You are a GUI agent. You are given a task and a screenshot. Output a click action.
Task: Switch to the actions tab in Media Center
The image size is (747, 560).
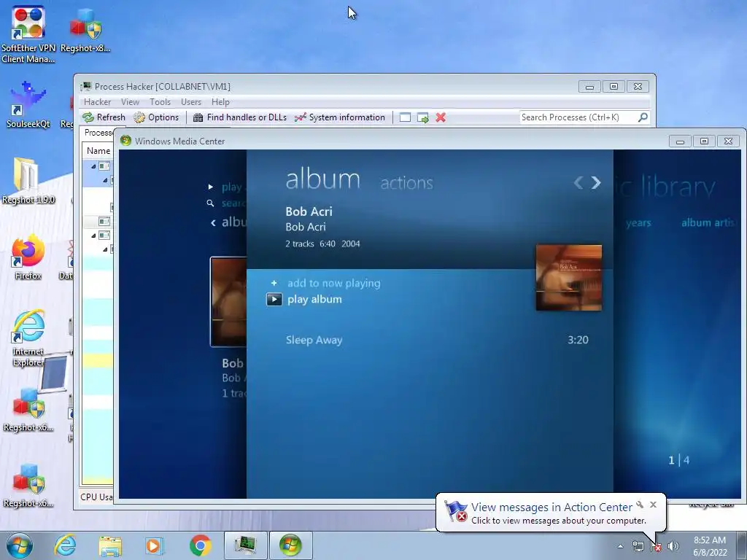pos(407,183)
